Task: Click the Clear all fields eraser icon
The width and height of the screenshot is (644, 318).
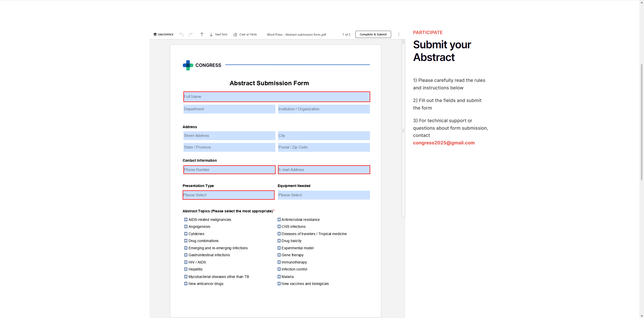Action: 235,35
